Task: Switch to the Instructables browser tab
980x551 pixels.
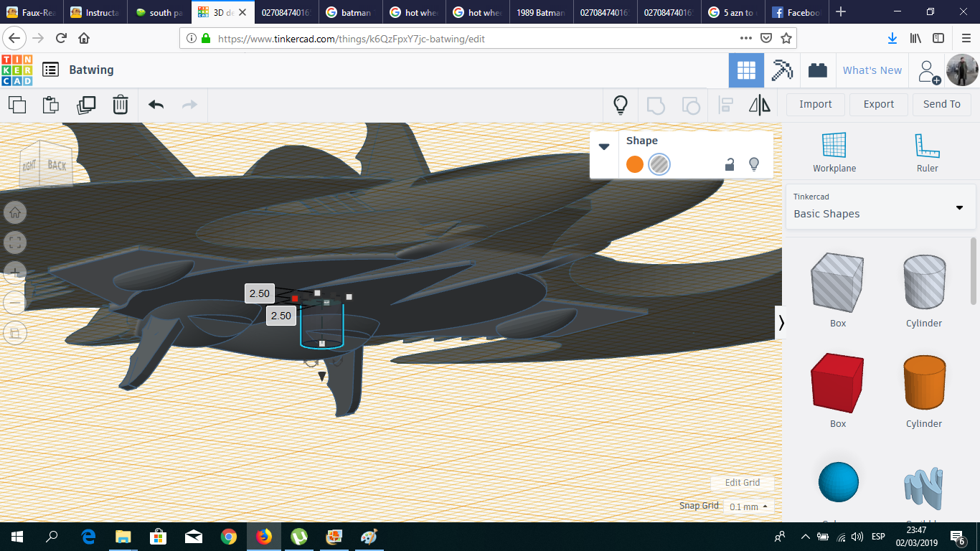Action: pyautogui.click(x=95, y=12)
